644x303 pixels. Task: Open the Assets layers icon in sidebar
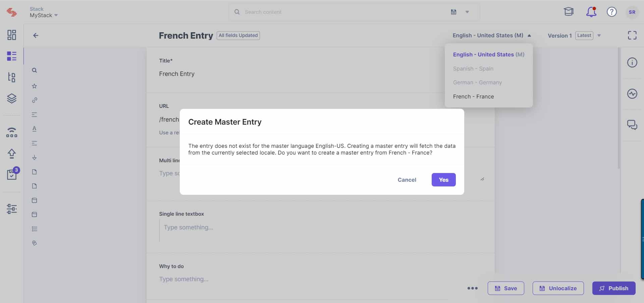[12, 98]
